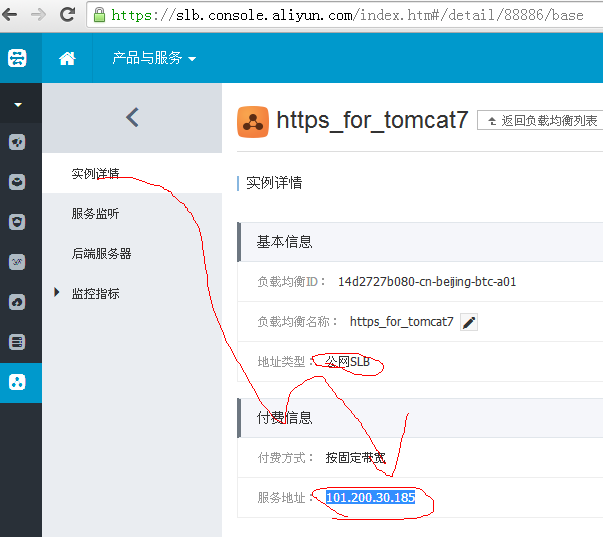Open the server storage icon in the sidebar
Image resolution: width=603 pixels, height=537 pixels.
pos(17,342)
